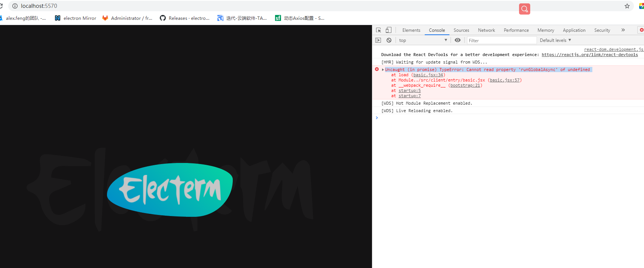Select the 'Hot Module Replacement enabled' message
Viewport: 644px width, 268px height.
(427, 103)
